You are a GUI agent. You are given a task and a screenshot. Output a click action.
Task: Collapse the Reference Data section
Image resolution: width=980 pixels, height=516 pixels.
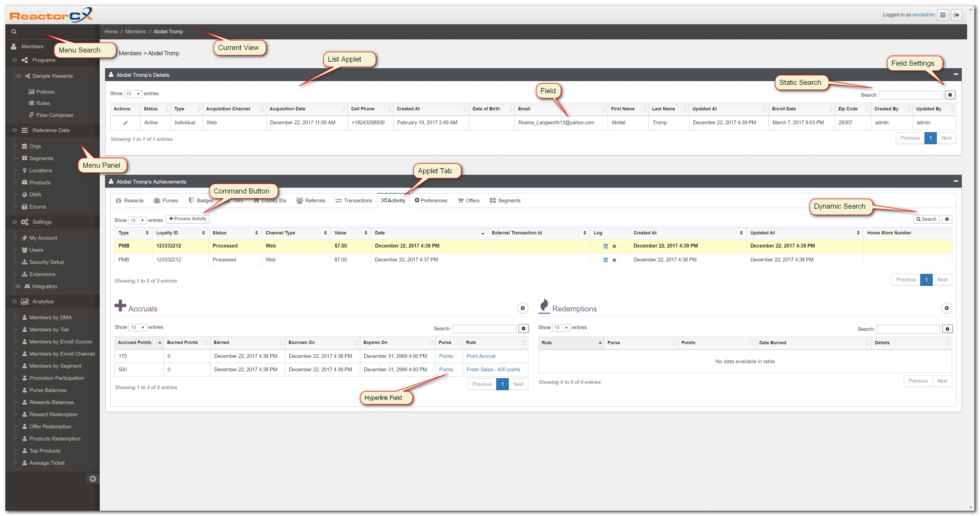coord(14,130)
